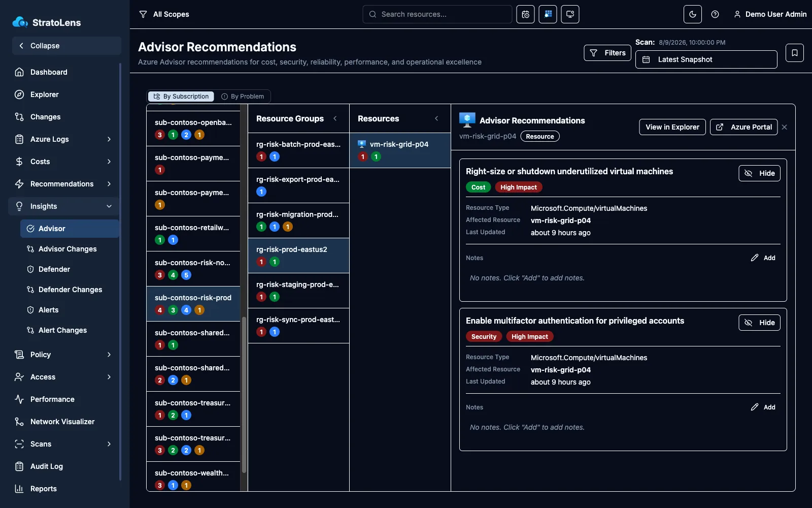
Task: Open Network Visualizer
Action: pyautogui.click(x=65, y=422)
